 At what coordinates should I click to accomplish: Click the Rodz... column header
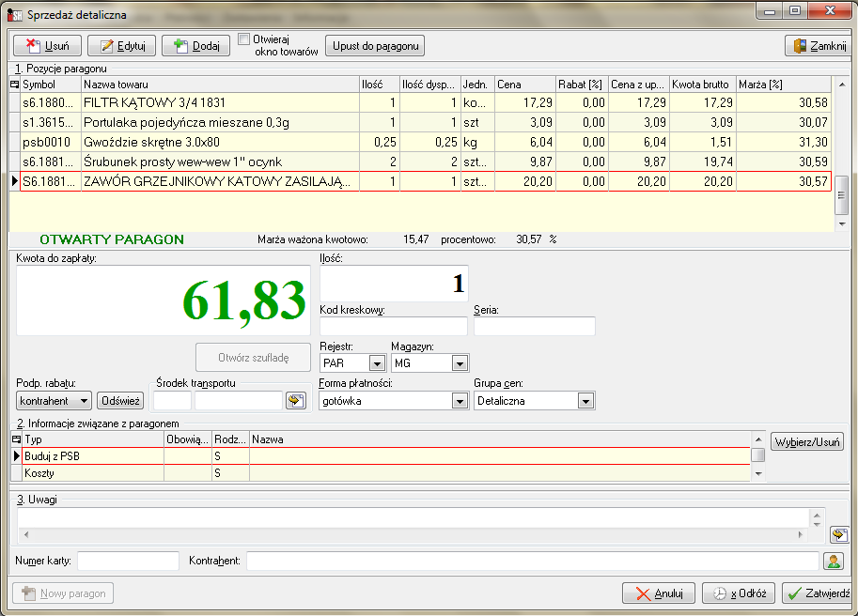230,439
